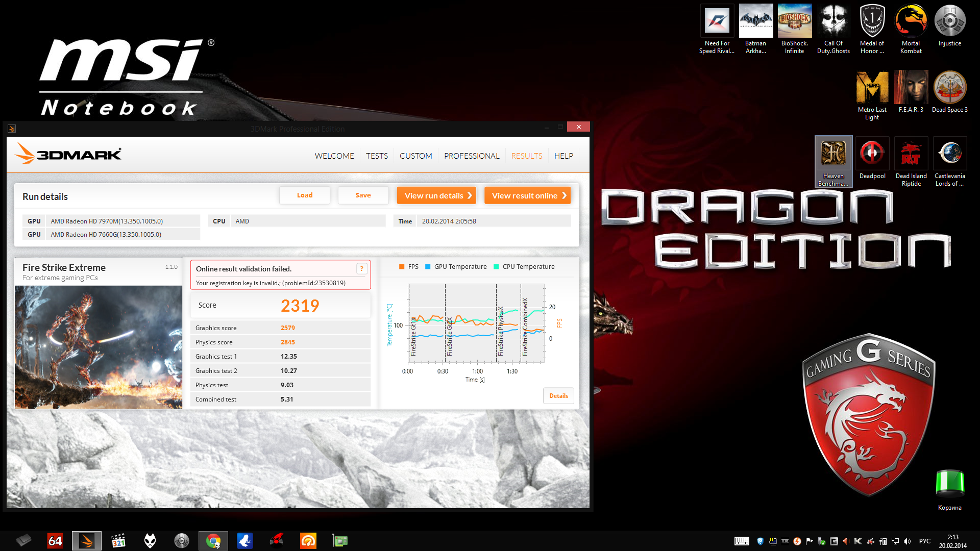Open the orange gauge taskbar app
Screen dimensions: 980x551
[308, 541]
